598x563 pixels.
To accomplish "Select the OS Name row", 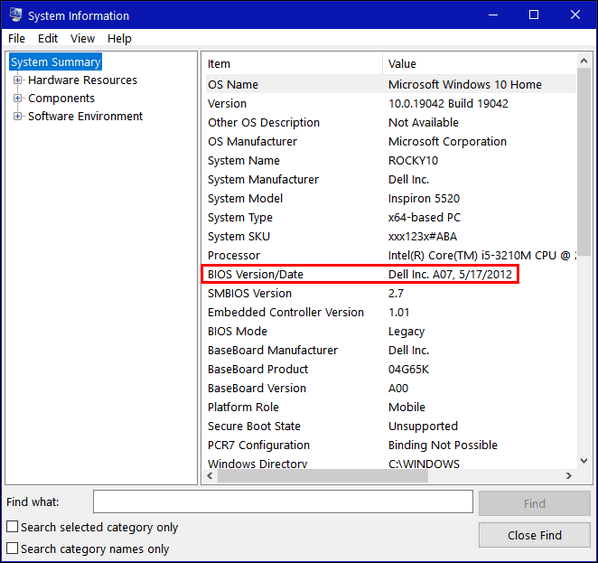I will (391, 84).
